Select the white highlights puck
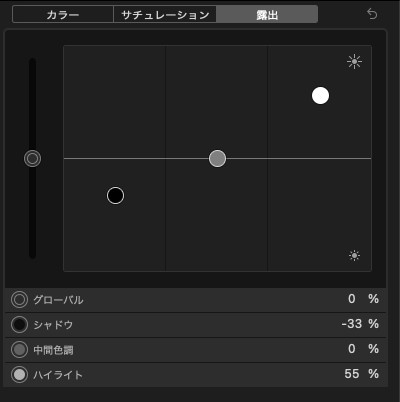Image resolution: width=400 pixels, height=402 pixels. coord(320,96)
